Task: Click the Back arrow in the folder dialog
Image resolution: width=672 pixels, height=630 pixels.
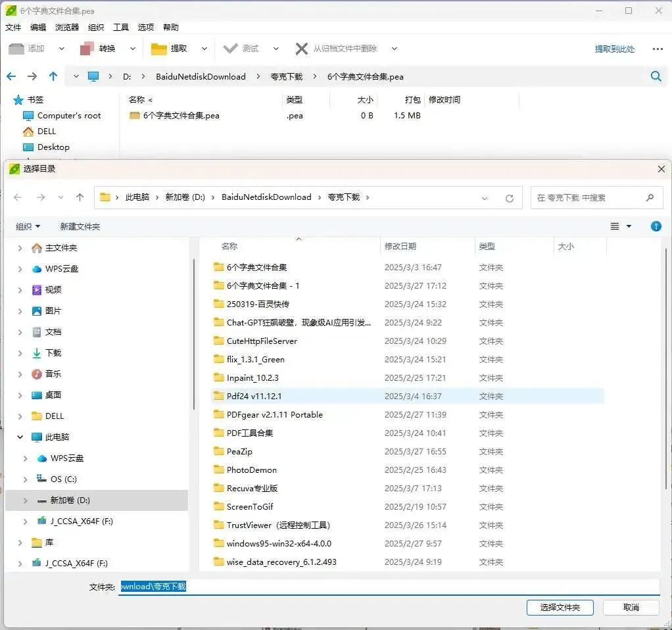Action: [18, 197]
